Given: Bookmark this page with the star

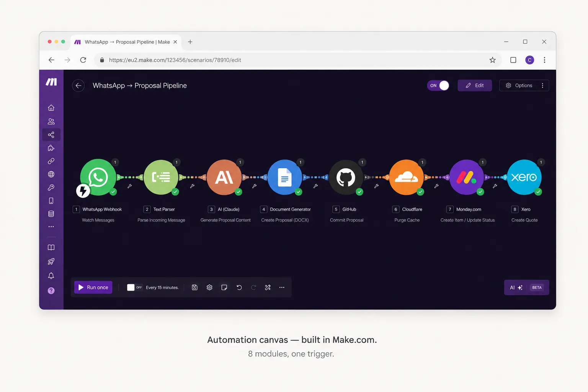Looking at the screenshot, I should point(493,60).
